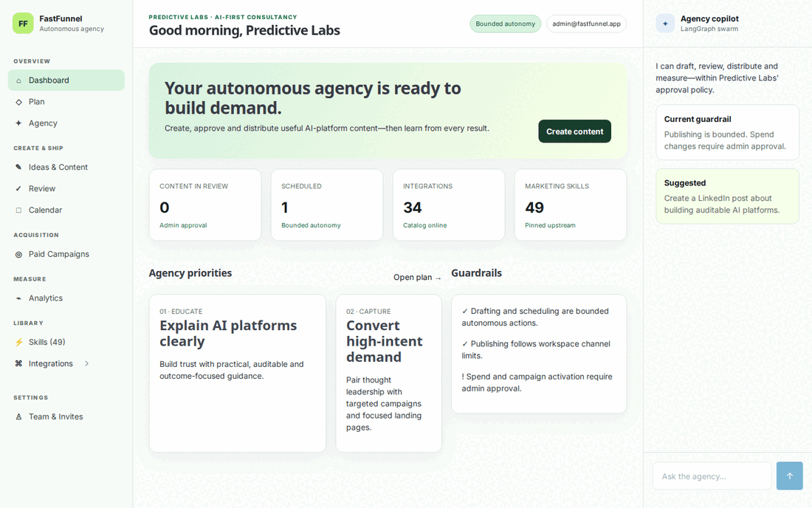
Task: Click the Agency copilot sparkle avatar
Action: click(665, 24)
